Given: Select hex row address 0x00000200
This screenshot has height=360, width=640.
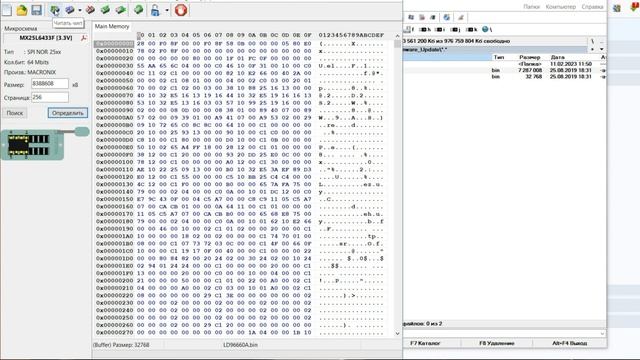Looking at the screenshot, I should [114, 281].
